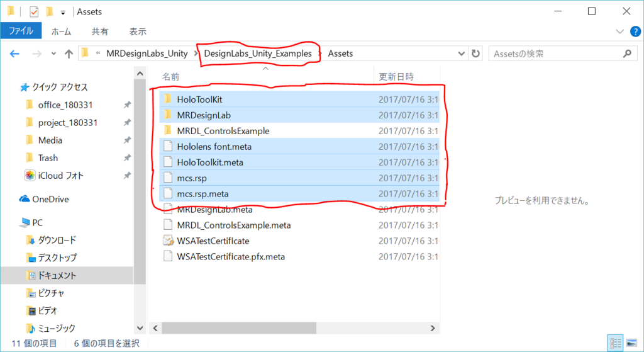
Task: Click the search magnifier icon
Action: tap(627, 54)
